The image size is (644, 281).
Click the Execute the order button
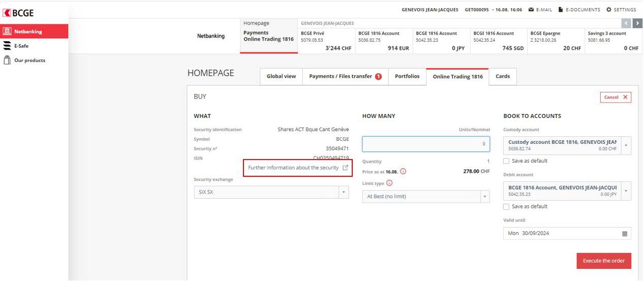[604, 261]
